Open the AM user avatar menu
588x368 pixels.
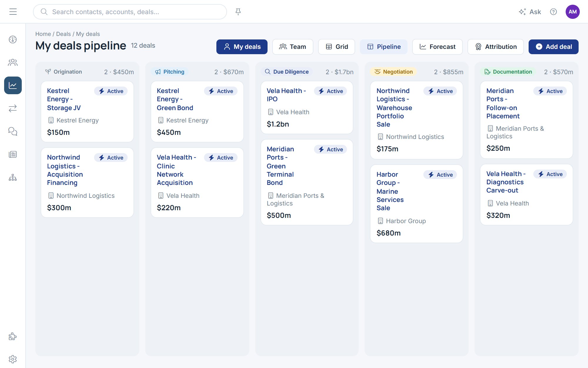[x=572, y=12]
